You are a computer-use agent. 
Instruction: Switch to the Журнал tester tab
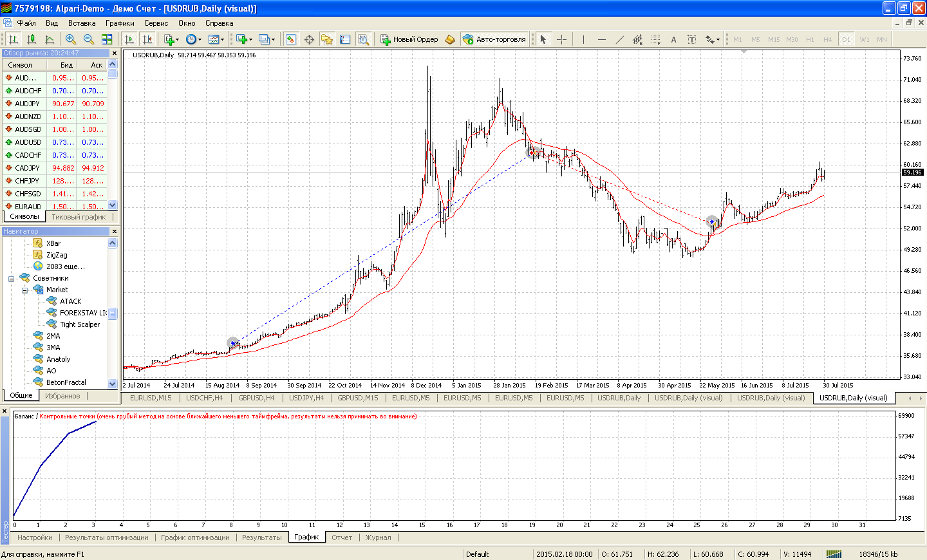(378, 537)
